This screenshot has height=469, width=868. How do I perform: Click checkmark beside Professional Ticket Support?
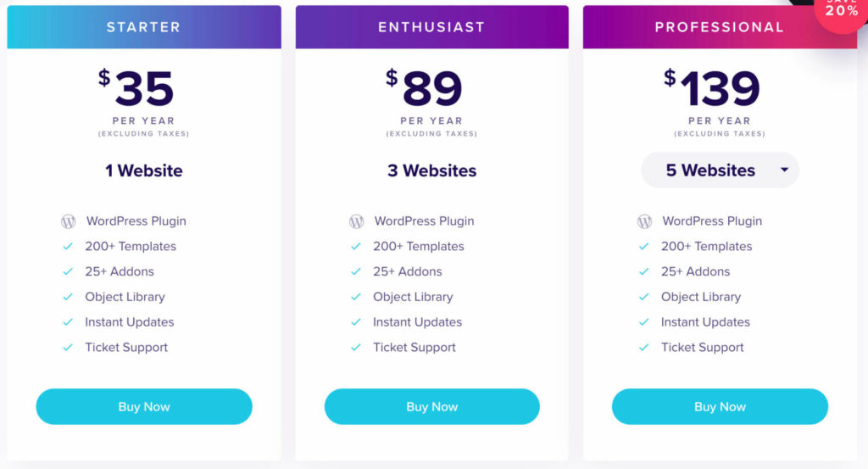[644, 348]
